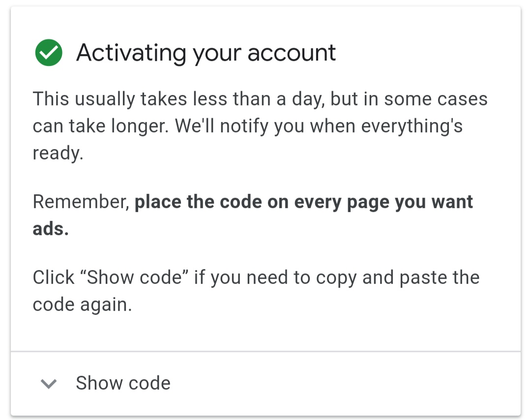The image size is (531, 420).
Task: Click the word "everything's"
Action: pyautogui.click(x=412, y=126)
